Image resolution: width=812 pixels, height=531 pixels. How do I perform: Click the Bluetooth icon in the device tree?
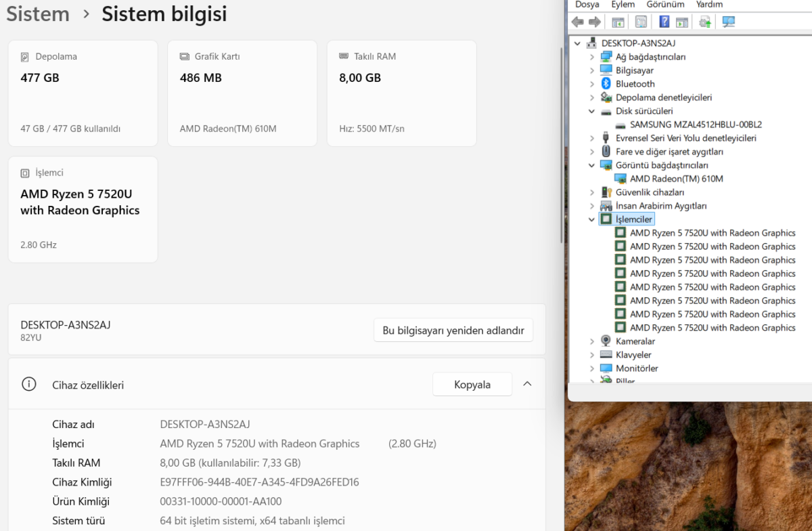606,83
